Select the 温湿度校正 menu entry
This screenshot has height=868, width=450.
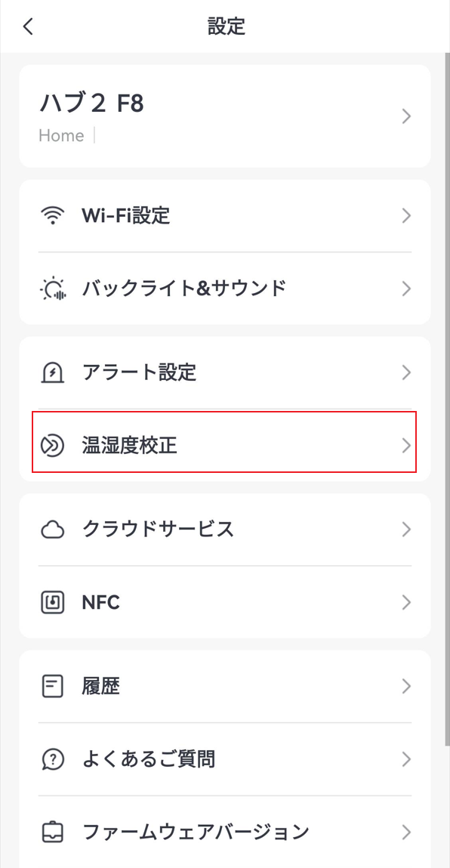coord(225,445)
